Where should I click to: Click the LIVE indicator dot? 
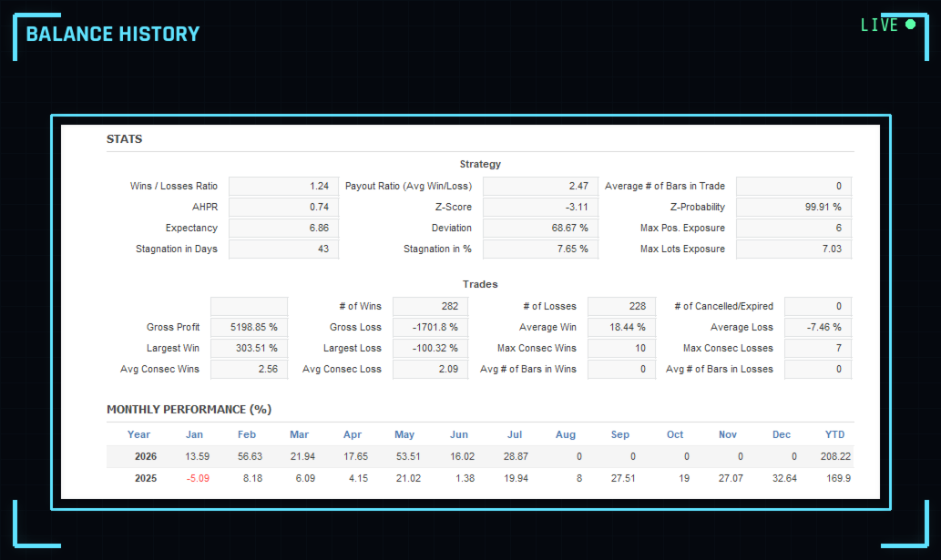coord(910,25)
